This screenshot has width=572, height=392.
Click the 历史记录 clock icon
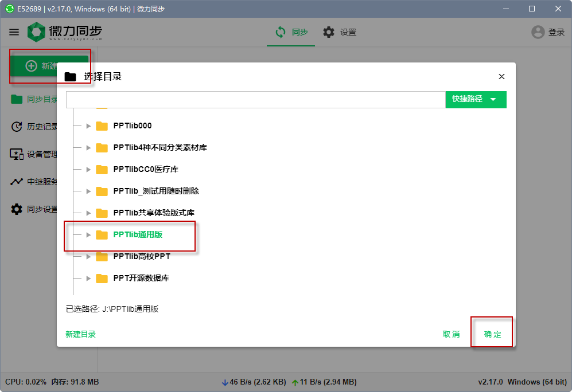[17, 127]
